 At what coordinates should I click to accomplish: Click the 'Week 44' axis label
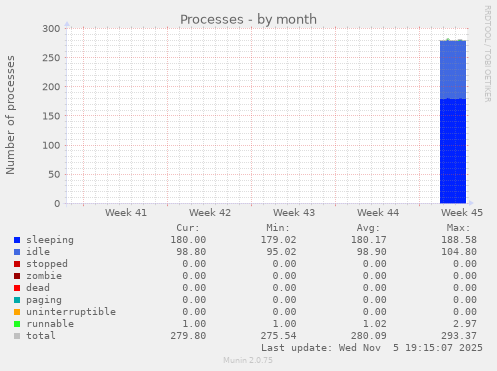378,213
